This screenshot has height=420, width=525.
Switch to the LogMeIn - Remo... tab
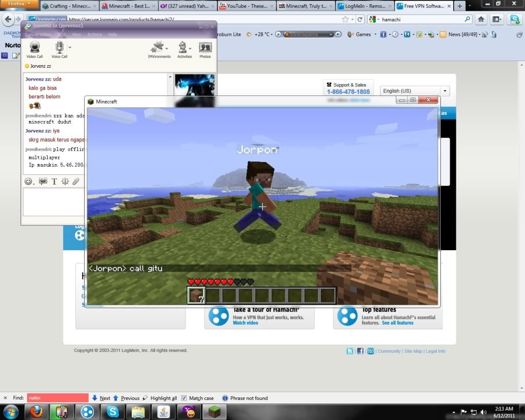tap(365, 6)
